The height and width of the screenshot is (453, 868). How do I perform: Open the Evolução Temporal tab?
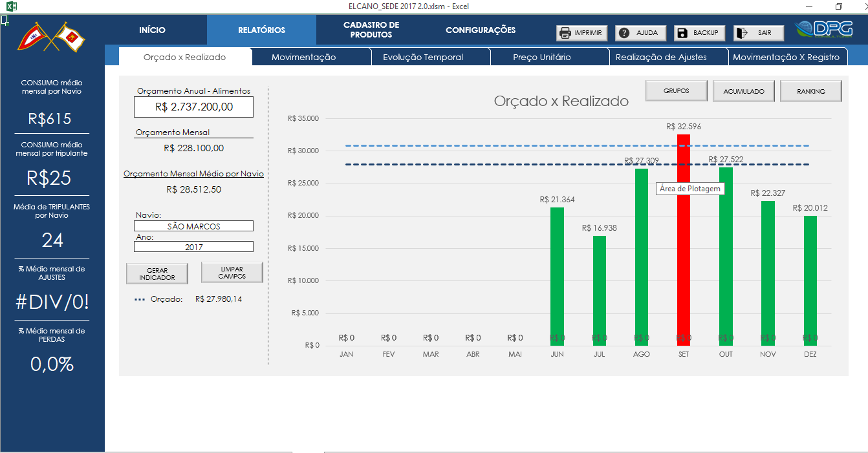[x=423, y=58]
